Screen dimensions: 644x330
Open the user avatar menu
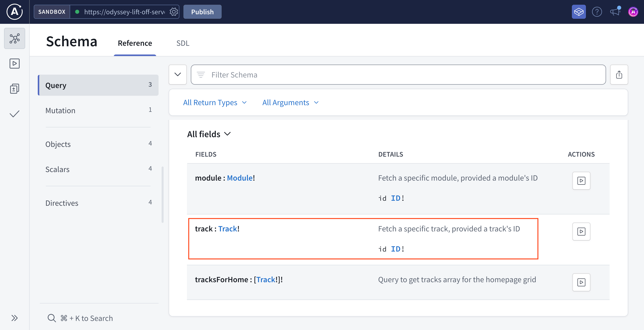point(633,12)
